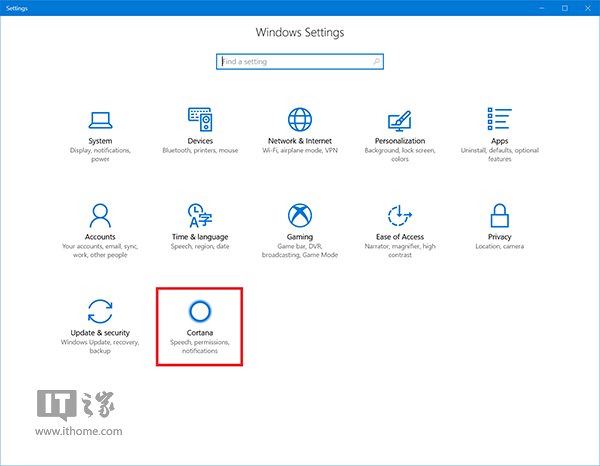
Task: Click the search magnifier icon
Action: pyautogui.click(x=377, y=61)
